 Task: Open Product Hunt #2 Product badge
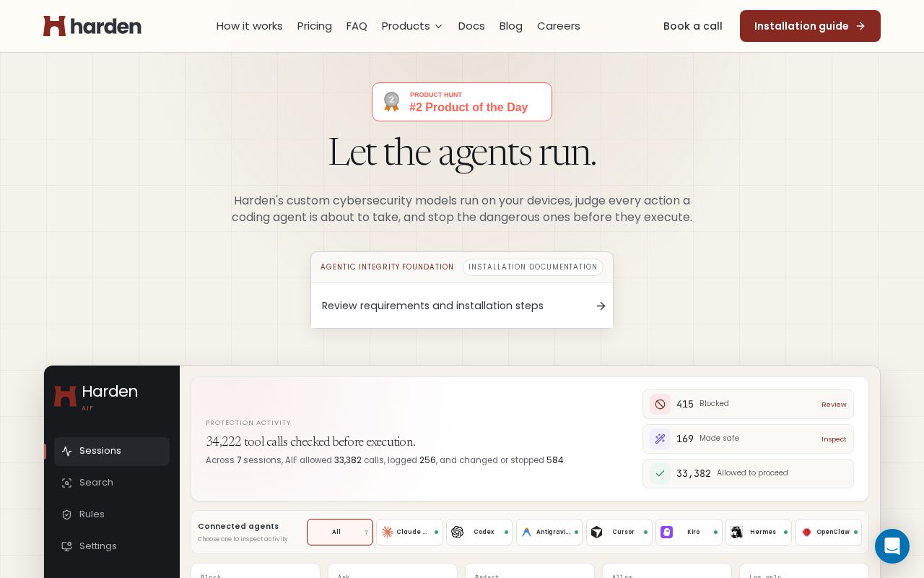point(462,102)
